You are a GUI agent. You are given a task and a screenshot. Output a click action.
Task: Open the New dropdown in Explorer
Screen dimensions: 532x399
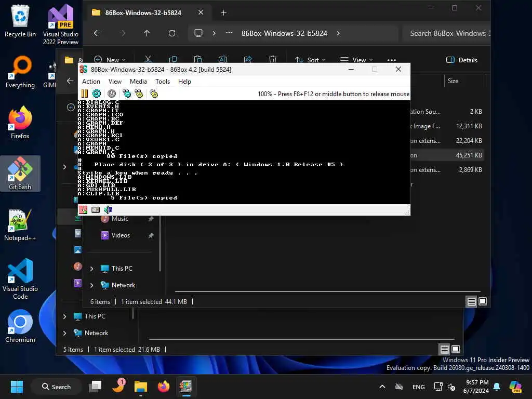pos(110,60)
